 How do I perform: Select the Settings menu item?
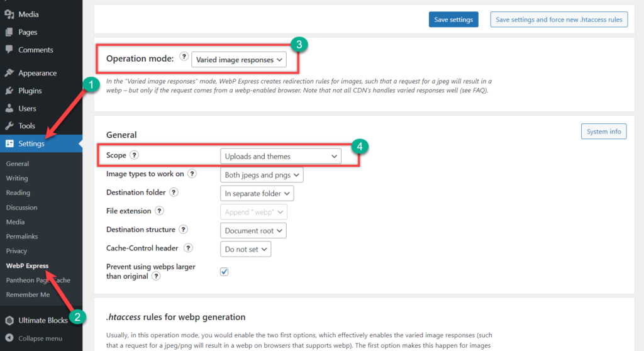point(41,143)
